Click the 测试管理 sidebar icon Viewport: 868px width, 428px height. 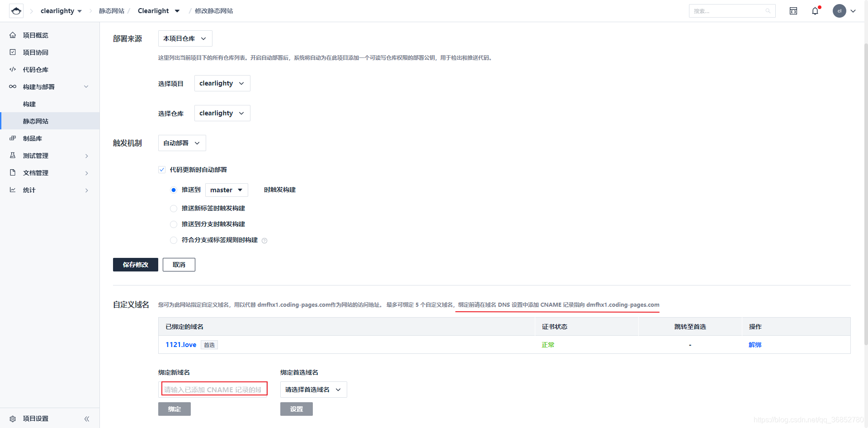pos(13,155)
